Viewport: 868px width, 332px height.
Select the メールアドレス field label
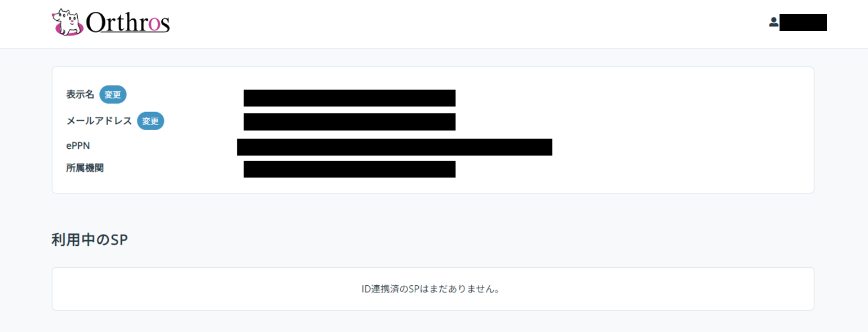99,121
